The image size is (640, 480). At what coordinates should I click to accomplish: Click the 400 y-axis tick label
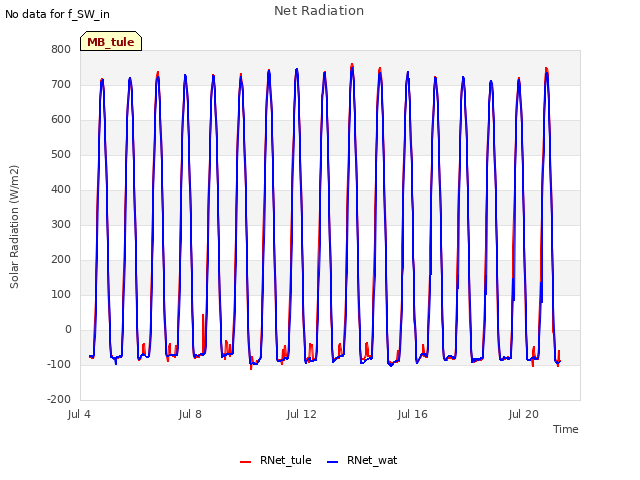point(61,189)
